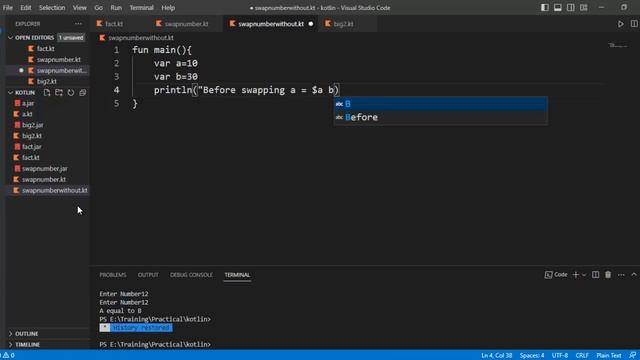Place cursor on line 2 'var a=10'
Image resolution: width=640 pixels, height=360 pixels.
176,63
